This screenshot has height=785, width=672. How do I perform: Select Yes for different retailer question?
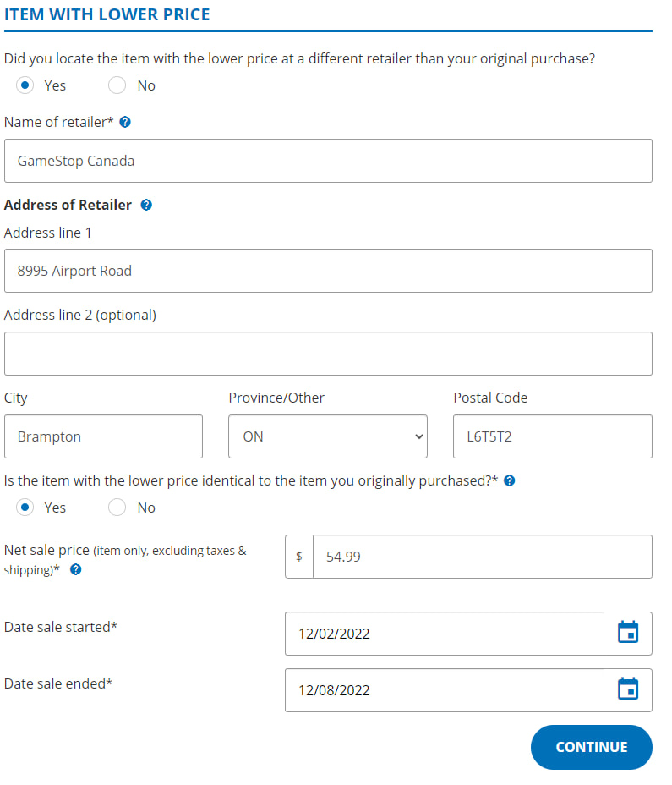[x=25, y=85]
